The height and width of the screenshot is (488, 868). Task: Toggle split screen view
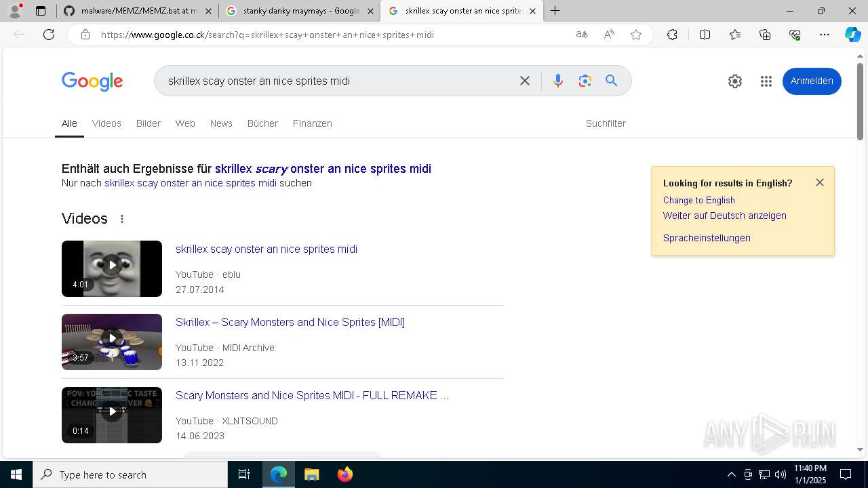[705, 35]
